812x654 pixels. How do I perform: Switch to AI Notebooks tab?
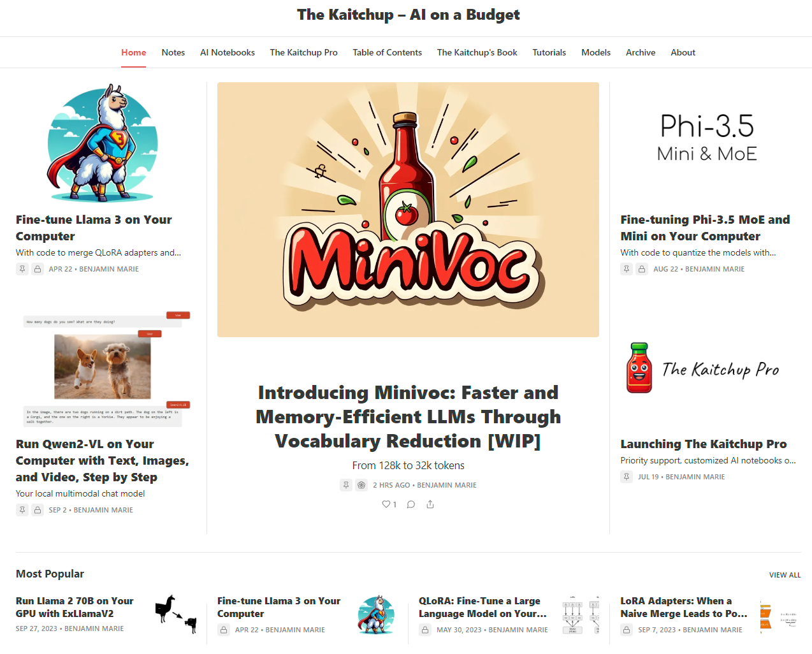(228, 52)
